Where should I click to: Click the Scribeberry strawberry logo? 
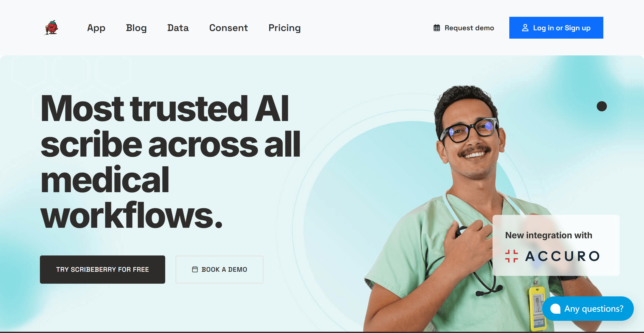(51, 28)
